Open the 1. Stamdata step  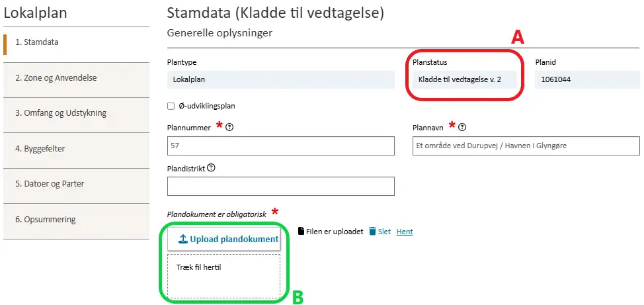(x=77, y=42)
